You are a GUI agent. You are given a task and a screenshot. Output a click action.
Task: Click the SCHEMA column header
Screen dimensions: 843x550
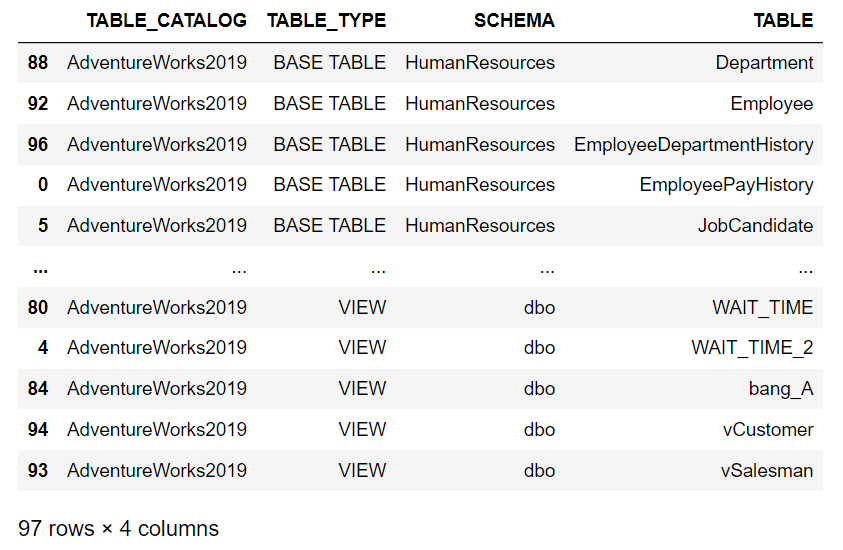pos(514,20)
